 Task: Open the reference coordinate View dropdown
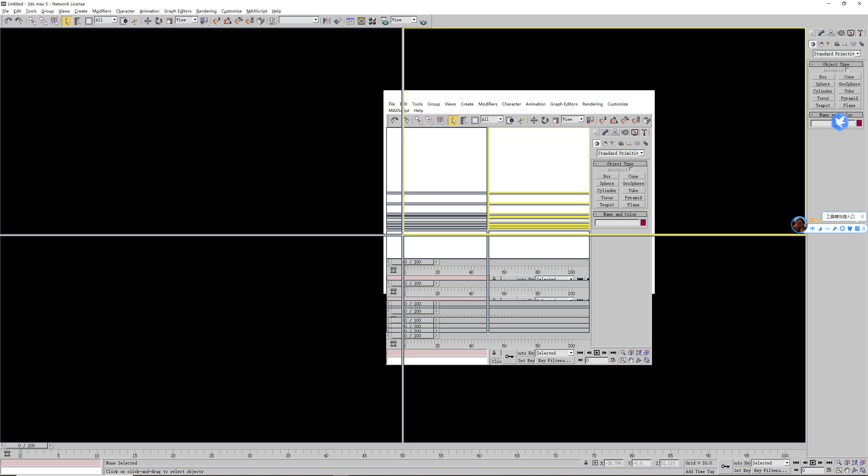point(186,20)
